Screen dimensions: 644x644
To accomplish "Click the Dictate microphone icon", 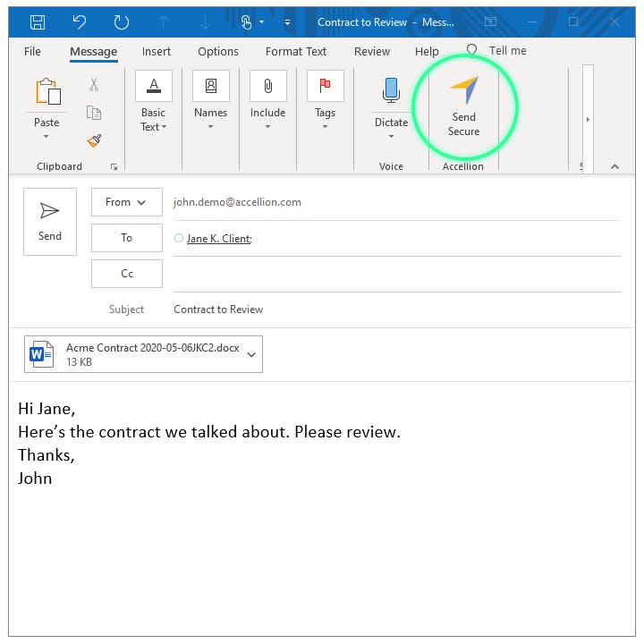I will [x=391, y=90].
